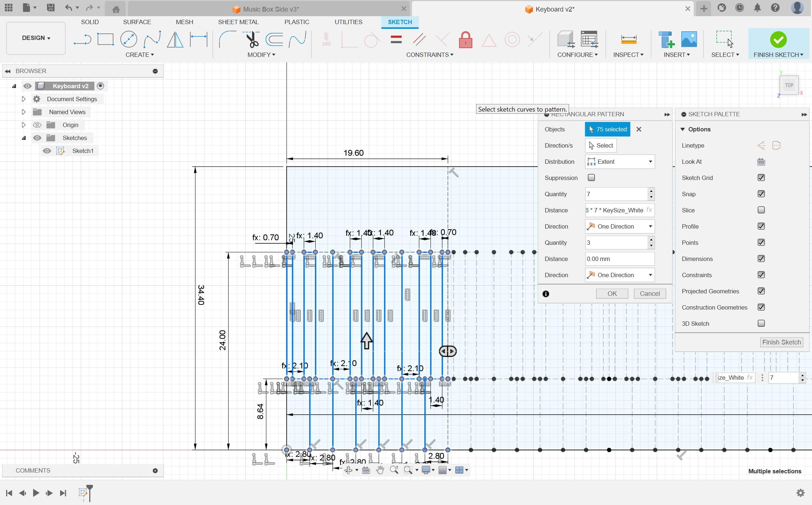The height and width of the screenshot is (505, 812).
Task: Open the SKETCH tab in ribbon
Action: [x=400, y=22]
